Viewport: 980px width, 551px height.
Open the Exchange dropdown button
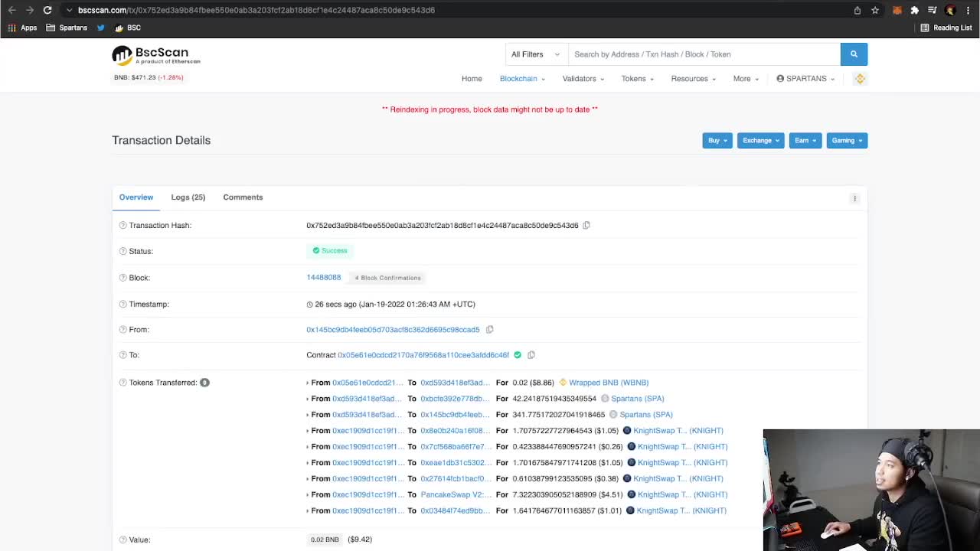761,141
